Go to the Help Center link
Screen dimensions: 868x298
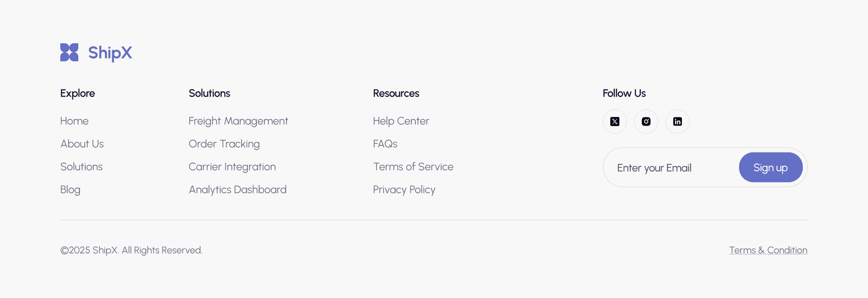(x=401, y=121)
